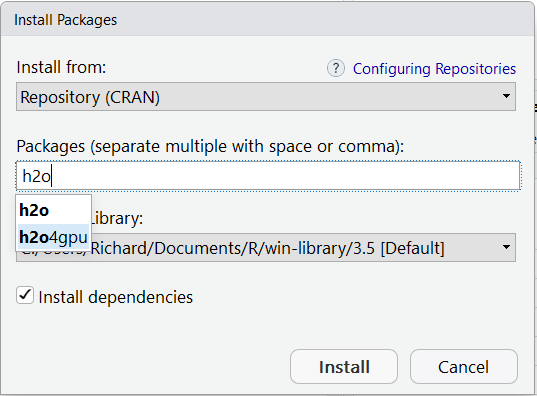The width and height of the screenshot is (537, 396).
Task: Click the Install Packages dialog title
Action: pos(65,20)
